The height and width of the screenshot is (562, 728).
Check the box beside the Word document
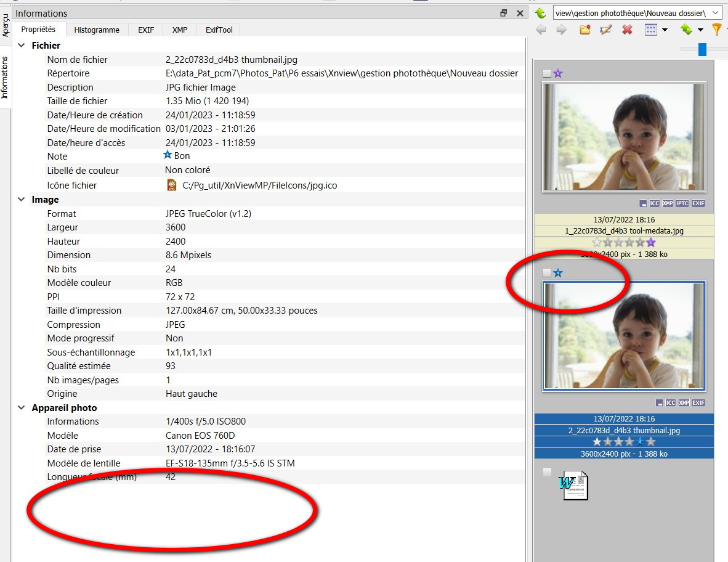[x=547, y=473]
